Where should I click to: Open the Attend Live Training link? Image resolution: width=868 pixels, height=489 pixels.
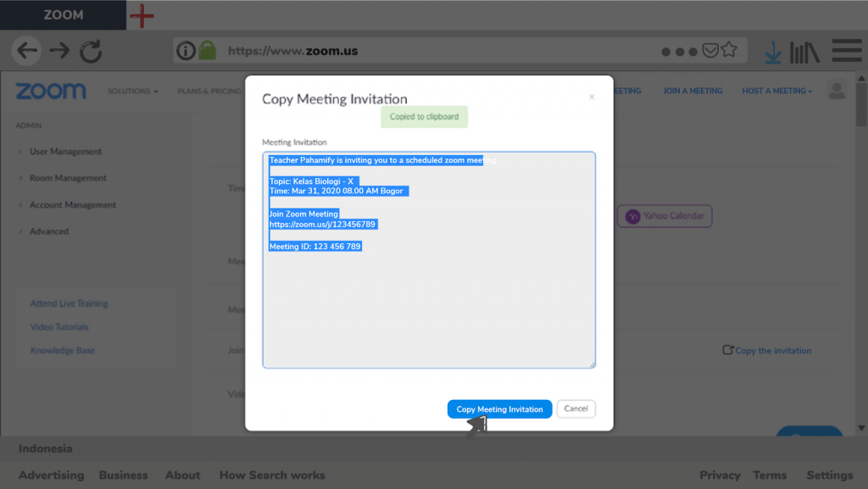pos(70,303)
